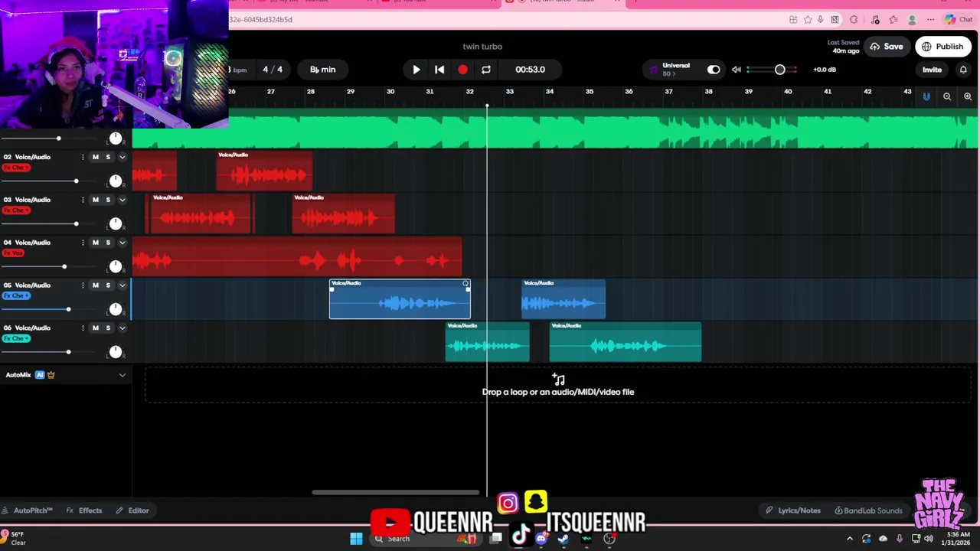
Task: Open the time signature 4/4 setting
Action: [273, 70]
